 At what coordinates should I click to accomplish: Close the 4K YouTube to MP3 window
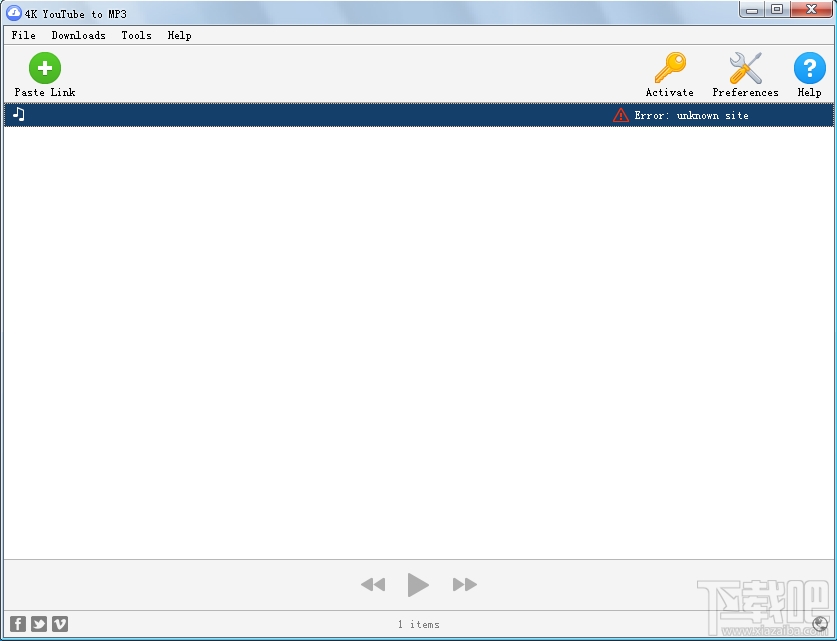811,10
